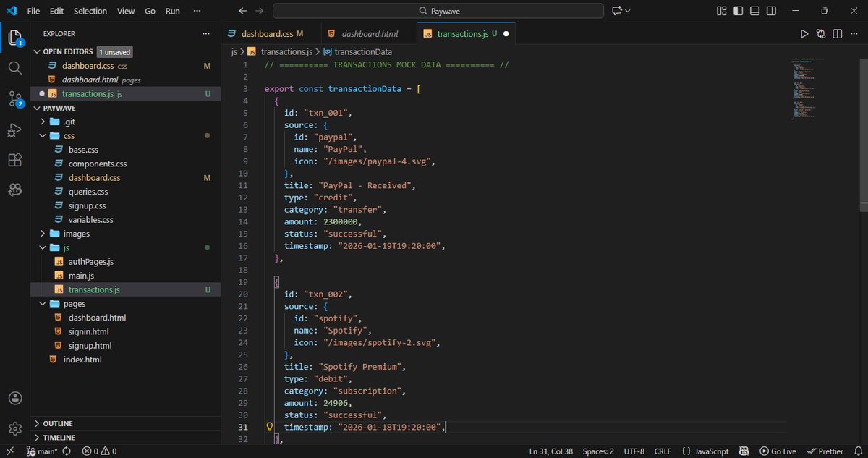The height and width of the screenshot is (458, 868).
Task: Open changes with the compare icon
Action: (821, 33)
